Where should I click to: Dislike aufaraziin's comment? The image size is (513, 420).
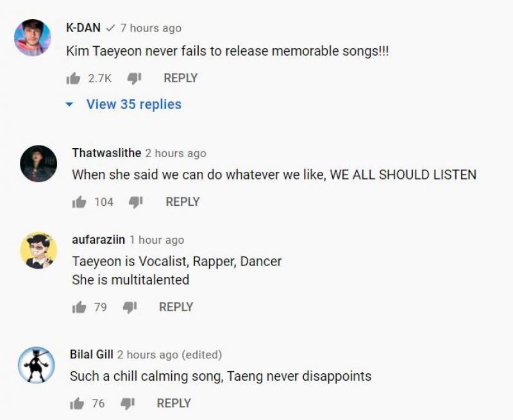pyautogui.click(x=130, y=307)
